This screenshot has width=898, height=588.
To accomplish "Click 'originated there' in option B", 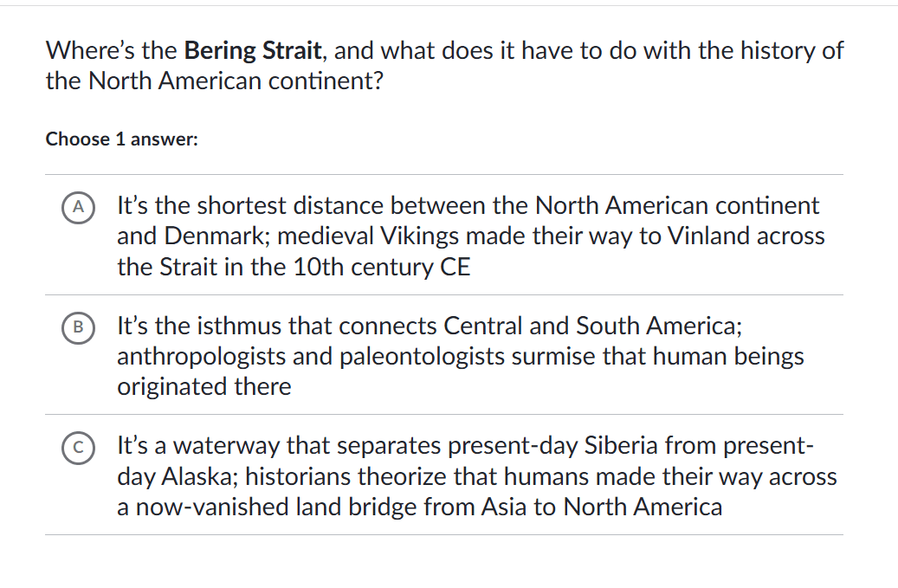I will click(204, 386).
